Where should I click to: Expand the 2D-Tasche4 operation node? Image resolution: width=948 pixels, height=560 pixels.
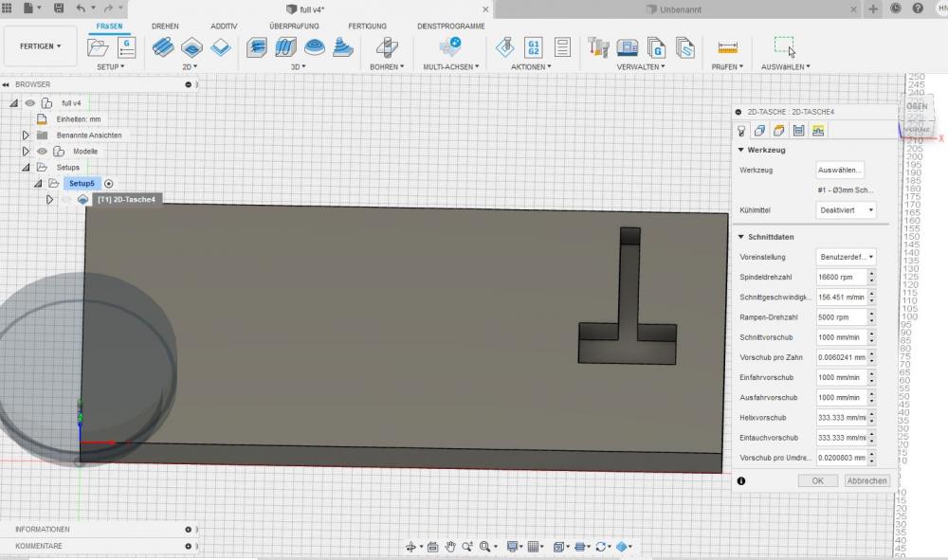coord(49,199)
